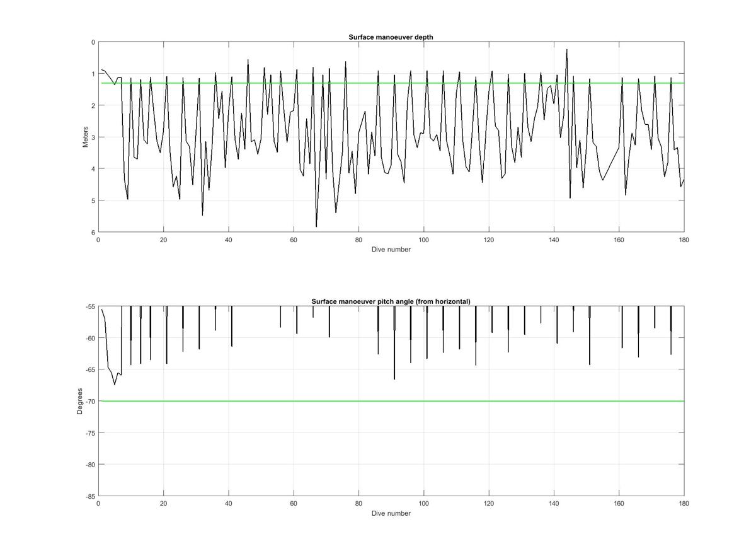Click the 'Meters' y-axis label
This screenshot has width=756, height=558.
86,137
